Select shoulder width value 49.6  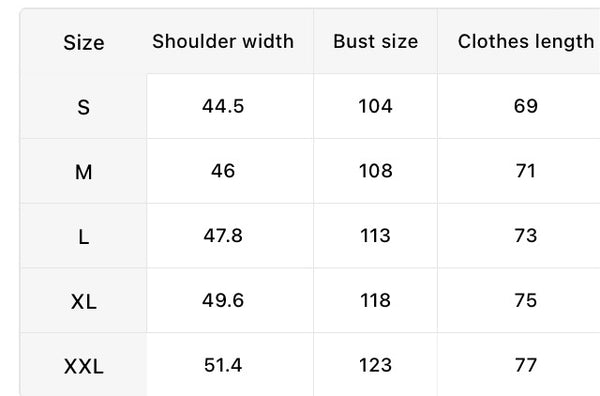223,300
